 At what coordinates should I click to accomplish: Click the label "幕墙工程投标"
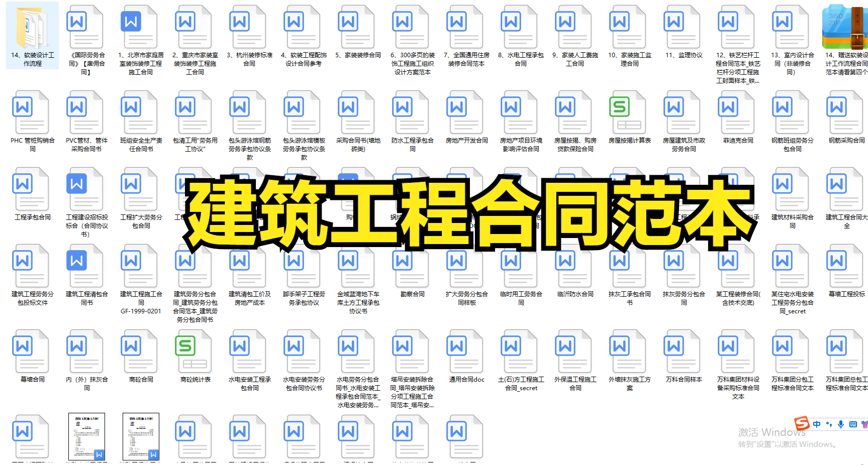point(847,294)
